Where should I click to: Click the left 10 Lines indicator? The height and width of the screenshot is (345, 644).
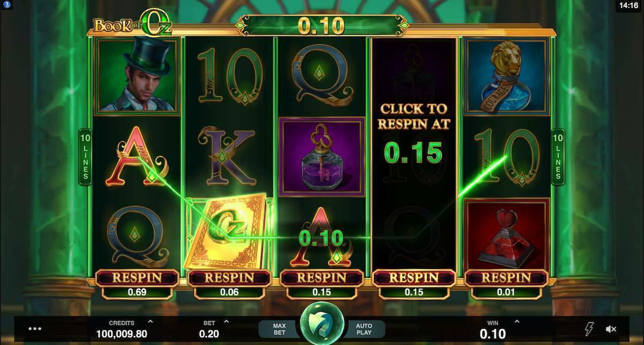[x=85, y=156]
